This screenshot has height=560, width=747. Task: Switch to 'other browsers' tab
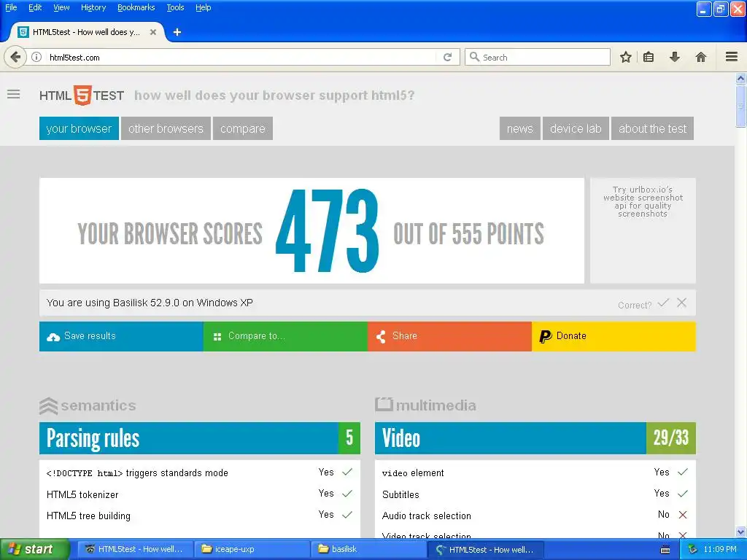pyautogui.click(x=166, y=128)
